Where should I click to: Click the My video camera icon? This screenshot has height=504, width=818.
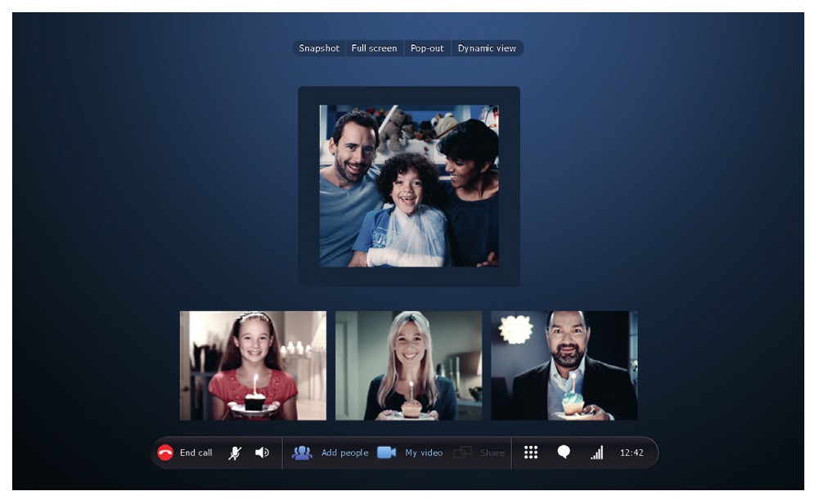pyautogui.click(x=386, y=452)
